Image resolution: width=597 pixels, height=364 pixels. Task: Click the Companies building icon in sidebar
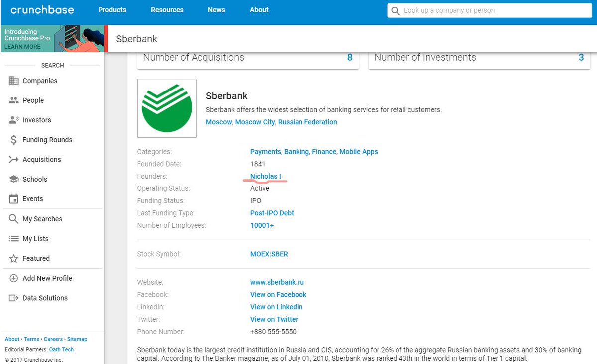pos(14,81)
